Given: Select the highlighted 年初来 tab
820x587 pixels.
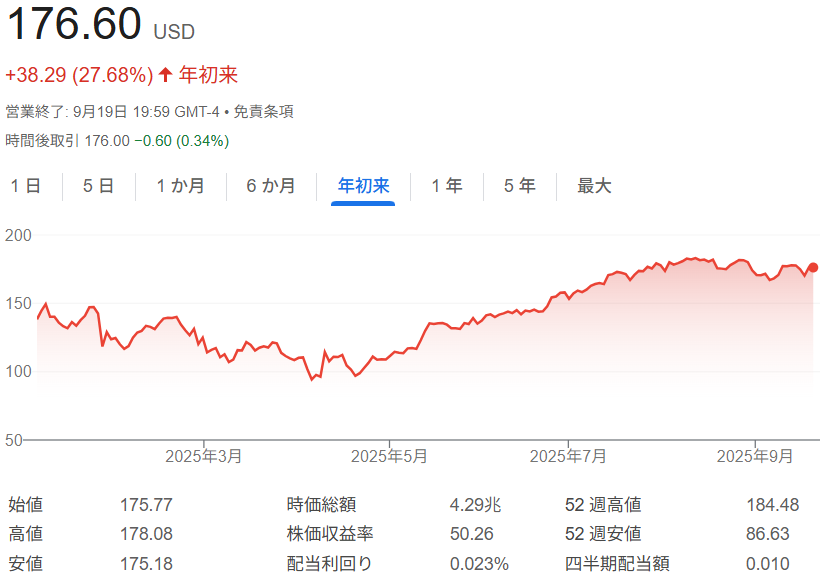Looking at the screenshot, I should pyautogui.click(x=363, y=186).
